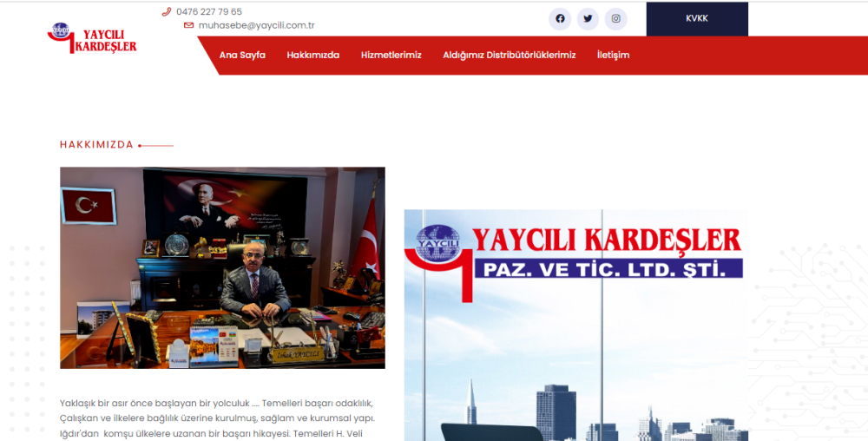Open the Hizmetlerimiz menu item
868x441 pixels.
[391, 55]
